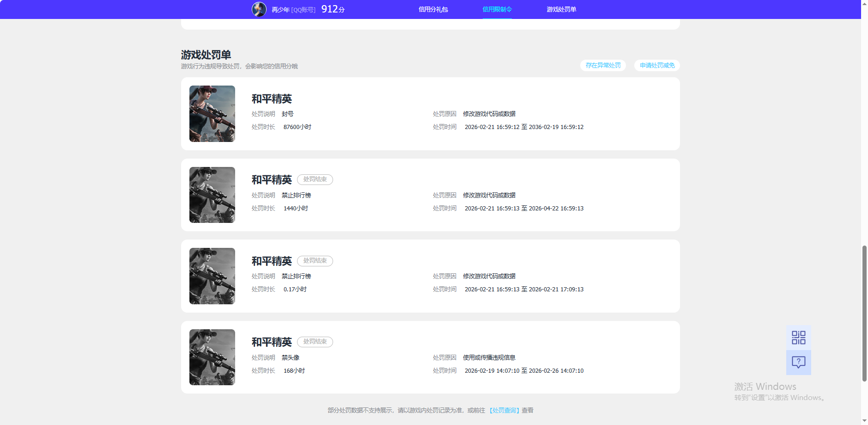
Task: Switch to the 信用限制令 tab
Action: pos(497,9)
